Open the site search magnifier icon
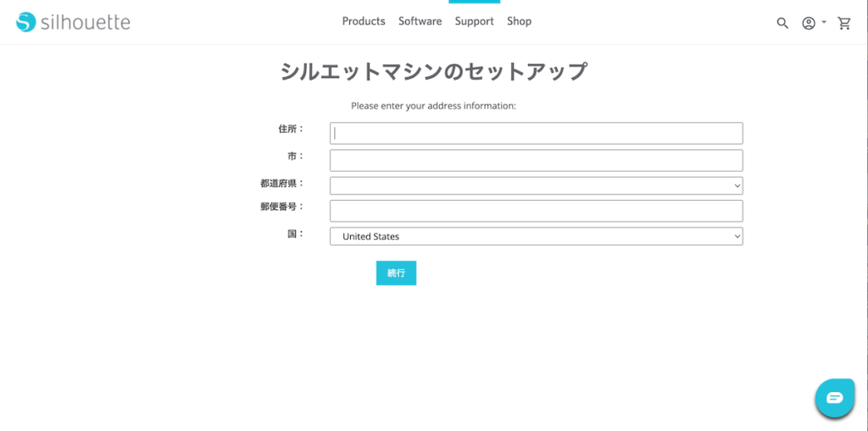Image resolution: width=868 pixels, height=431 pixels. tap(782, 23)
